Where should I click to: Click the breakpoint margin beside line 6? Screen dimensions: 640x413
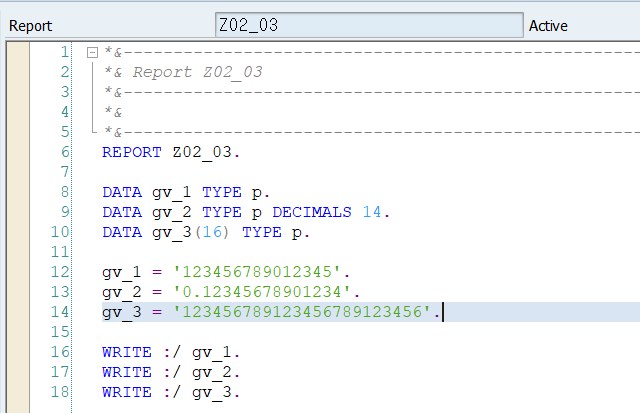tap(18, 152)
